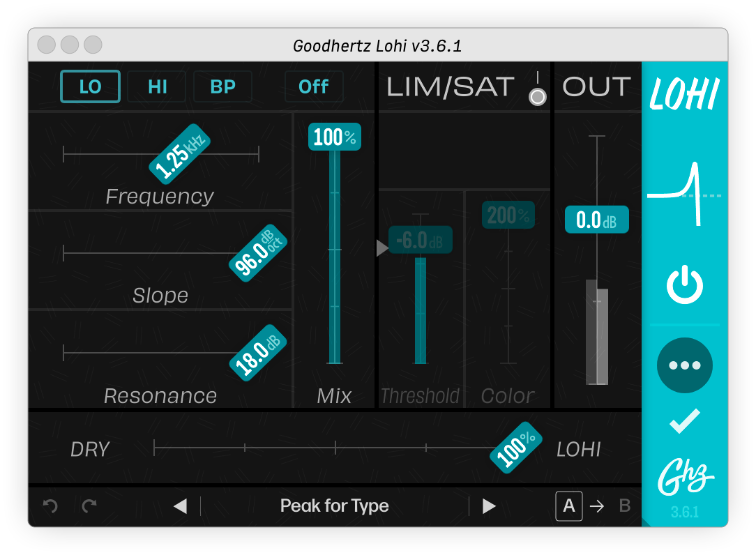The height and width of the screenshot is (555, 756).
Task: Click the Slope label
Action: click(x=160, y=296)
